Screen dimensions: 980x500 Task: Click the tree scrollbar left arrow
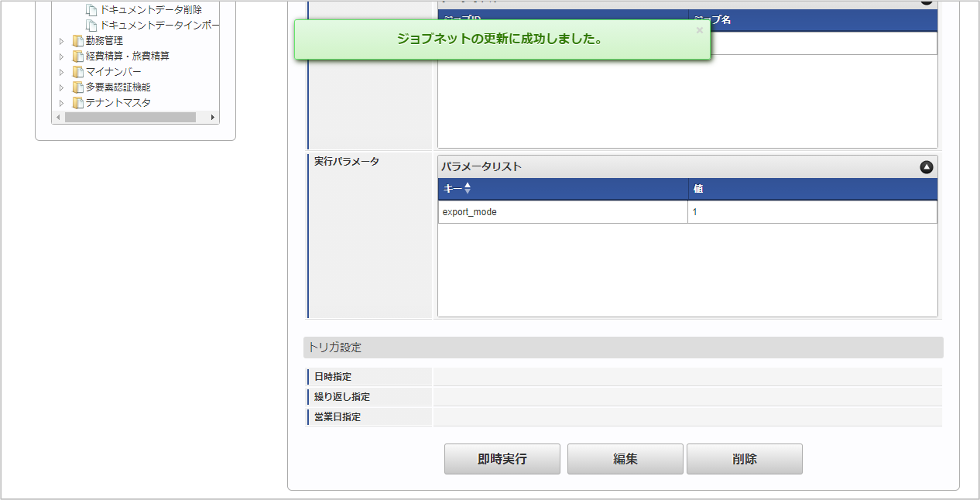tap(58, 118)
